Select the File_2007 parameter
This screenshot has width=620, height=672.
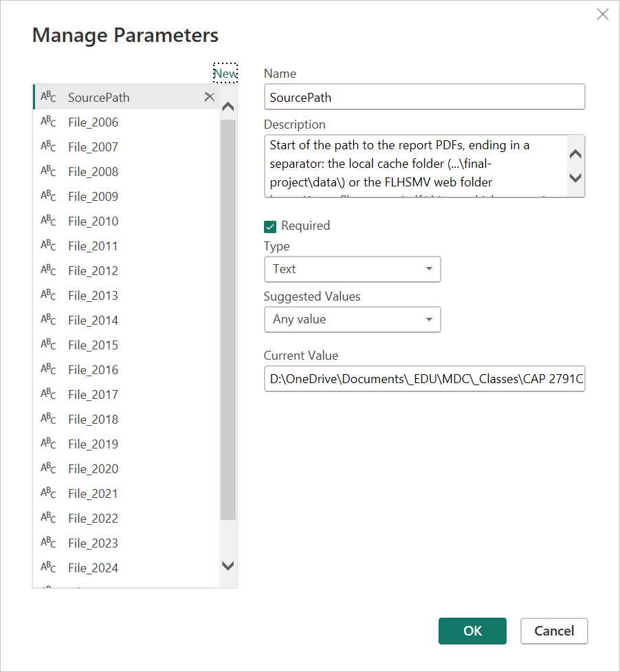coord(126,147)
